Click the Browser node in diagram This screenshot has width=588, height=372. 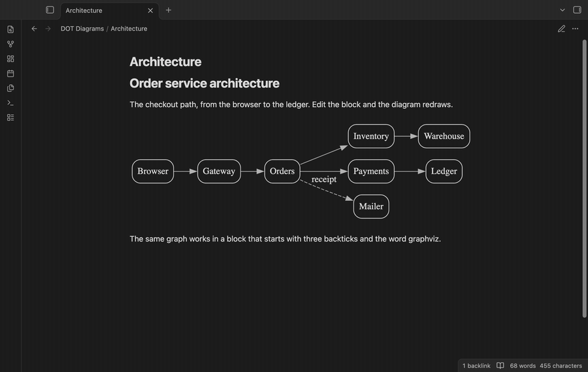tap(153, 171)
